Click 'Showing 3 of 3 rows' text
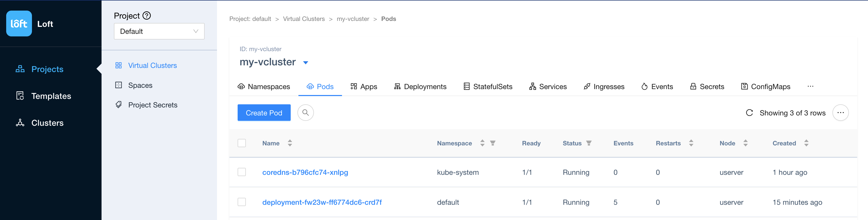Viewport: 868px width, 220px height. 792,113
